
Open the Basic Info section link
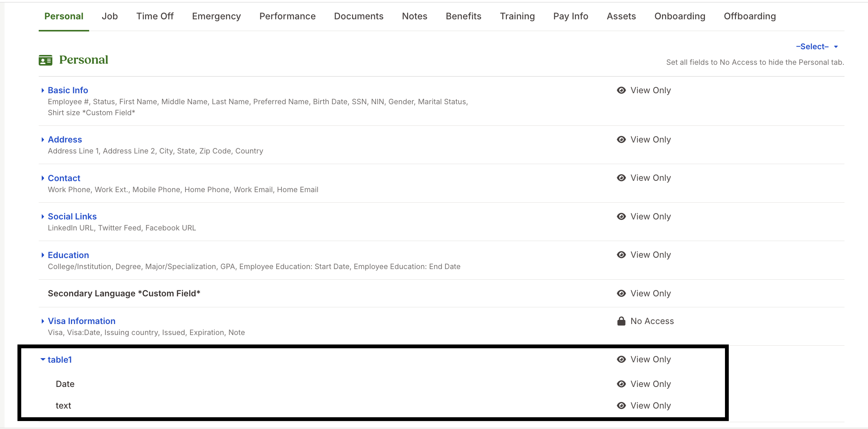tap(68, 90)
